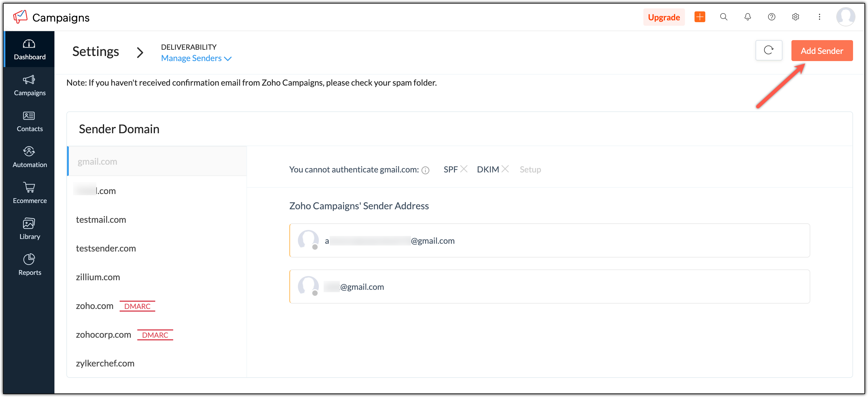The width and height of the screenshot is (868, 397).
Task: Select zoho.com sender domain
Action: point(95,306)
